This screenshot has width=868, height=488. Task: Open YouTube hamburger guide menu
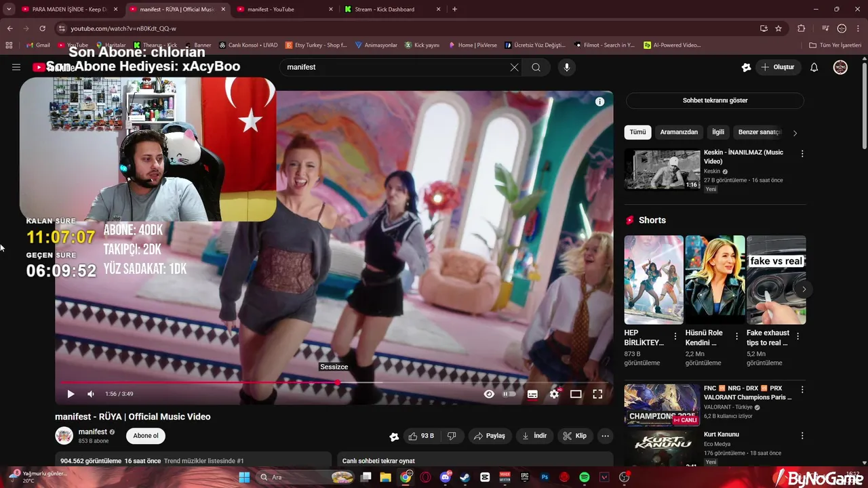16,67
